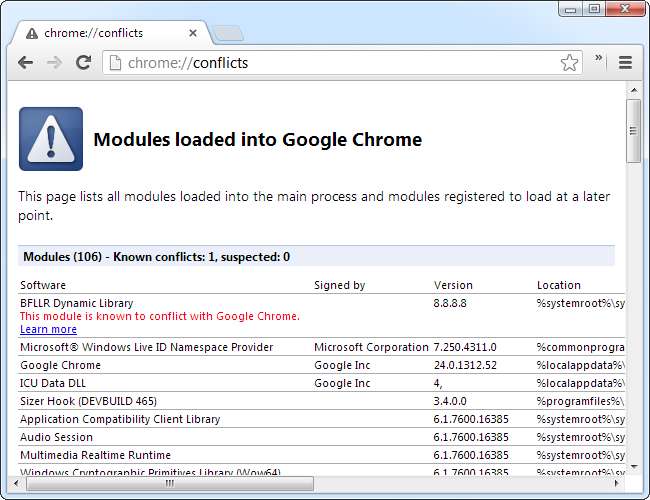The image size is (650, 500).
Task: Expand the hidden extensions overflow chevron
Action: click(599, 59)
